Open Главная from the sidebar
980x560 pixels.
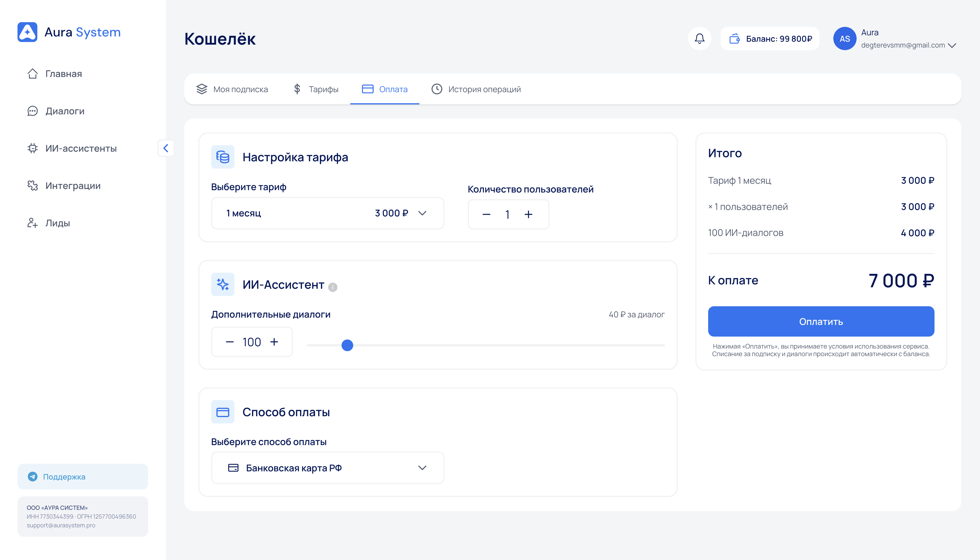[63, 73]
